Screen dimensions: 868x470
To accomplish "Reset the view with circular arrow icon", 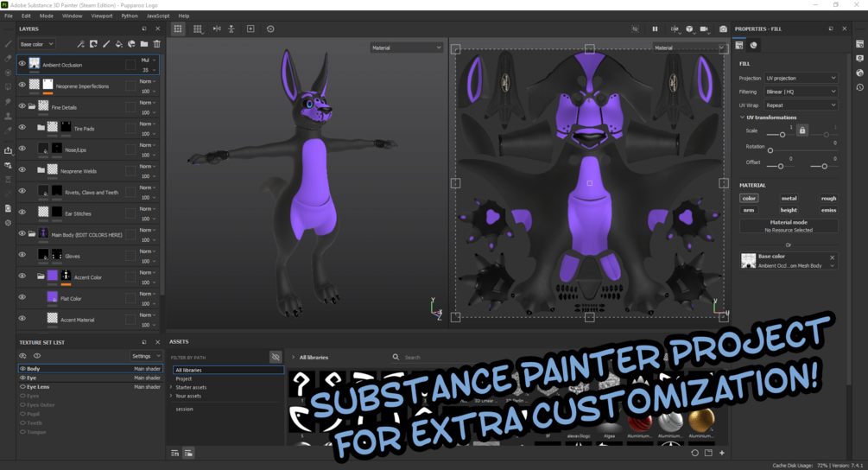I will [x=270, y=29].
